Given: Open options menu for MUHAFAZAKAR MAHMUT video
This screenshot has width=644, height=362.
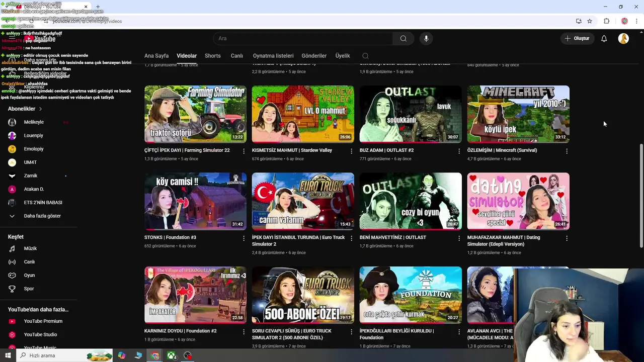Looking at the screenshot, I should (x=567, y=238).
